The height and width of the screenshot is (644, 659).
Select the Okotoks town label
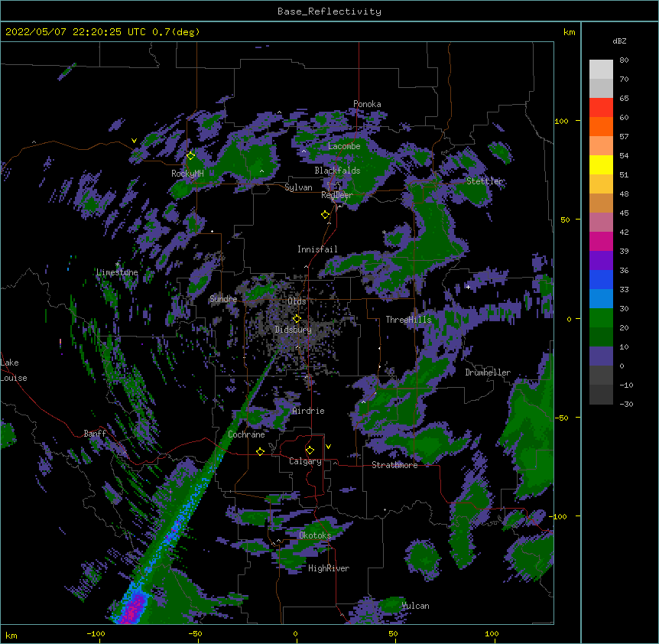315,535
